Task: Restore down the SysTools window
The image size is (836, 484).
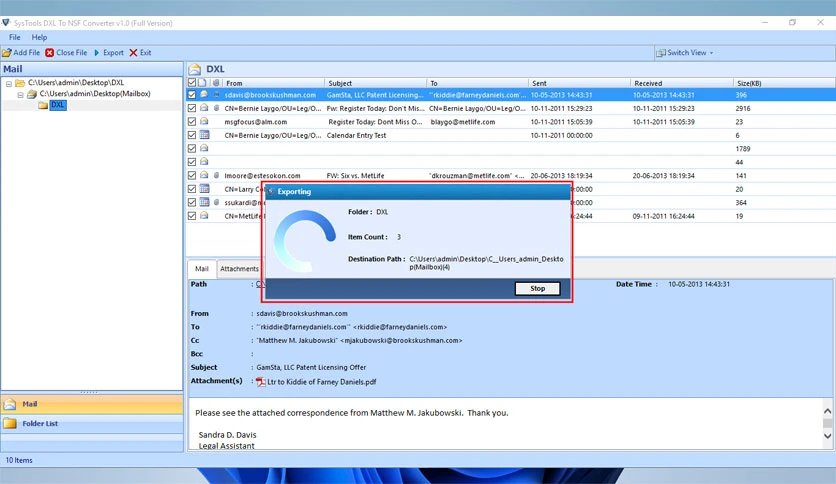Action: point(792,22)
